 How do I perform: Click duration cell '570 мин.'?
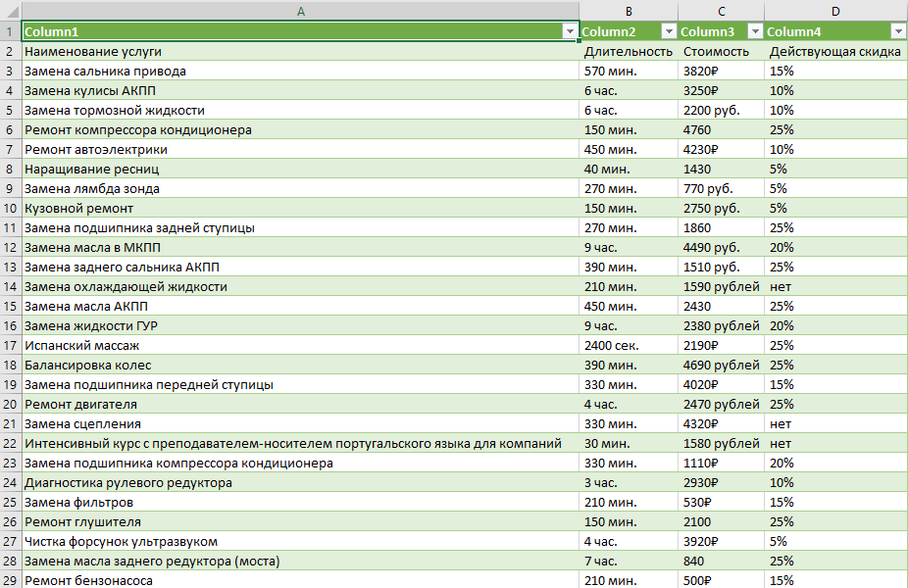(629, 72)
